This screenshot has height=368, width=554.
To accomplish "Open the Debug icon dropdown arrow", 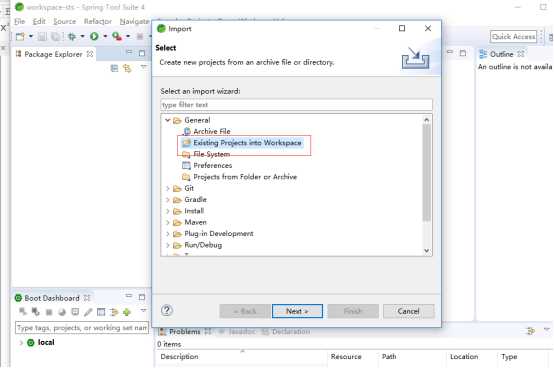I will point(82,36).
